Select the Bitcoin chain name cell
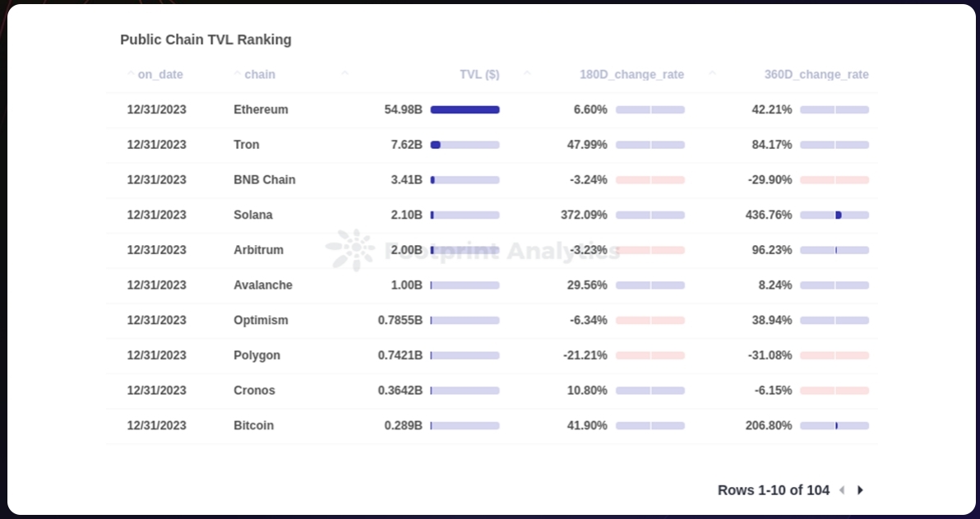 [x=253, y=425]
